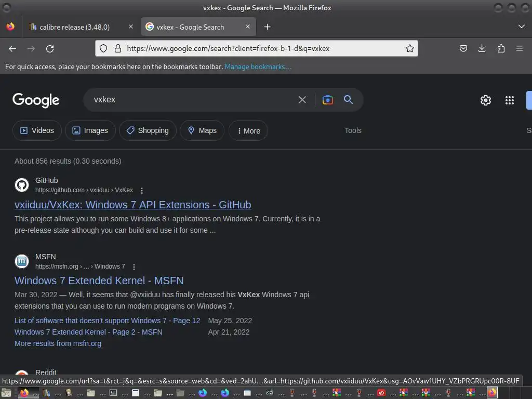Screen dimensions: 532x399
Task: Select the vxkex - Google Search tab
Action: pos(198,27)
